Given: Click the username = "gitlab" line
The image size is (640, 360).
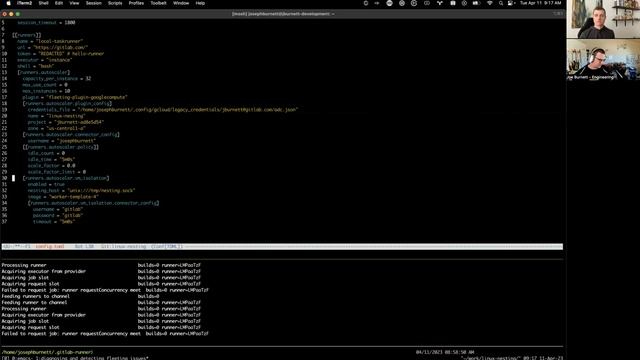Looking at the screenshot, I should tap(58, 209).
